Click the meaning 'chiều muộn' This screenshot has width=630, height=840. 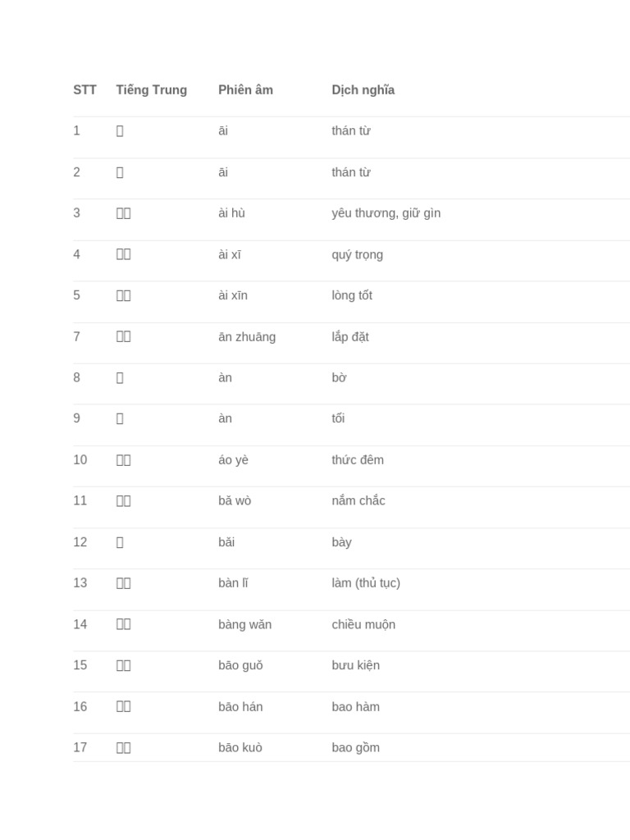click(363, 624)
